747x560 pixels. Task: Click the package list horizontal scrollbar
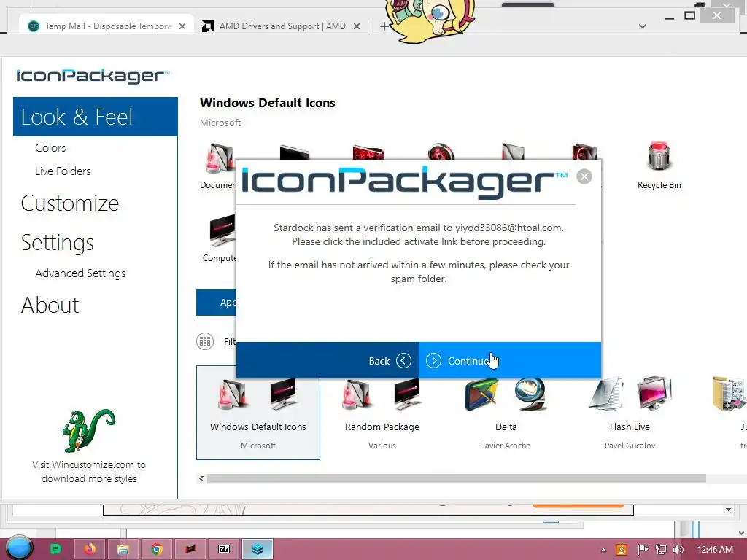click(x=456, y=478)
